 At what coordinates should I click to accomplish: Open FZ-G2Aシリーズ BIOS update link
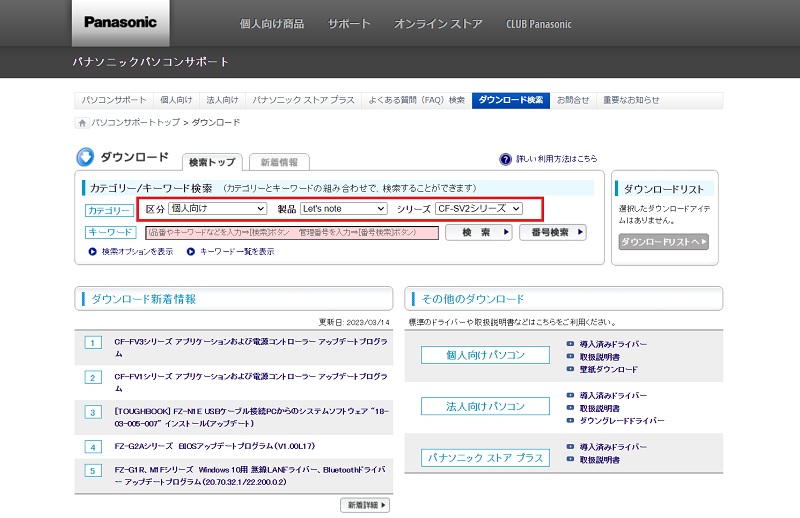[214, 447]
